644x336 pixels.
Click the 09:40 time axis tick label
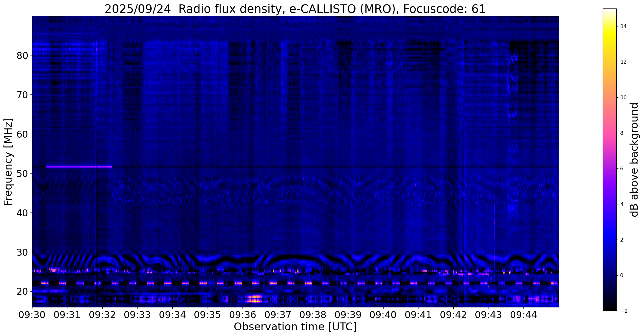(383, 315)
